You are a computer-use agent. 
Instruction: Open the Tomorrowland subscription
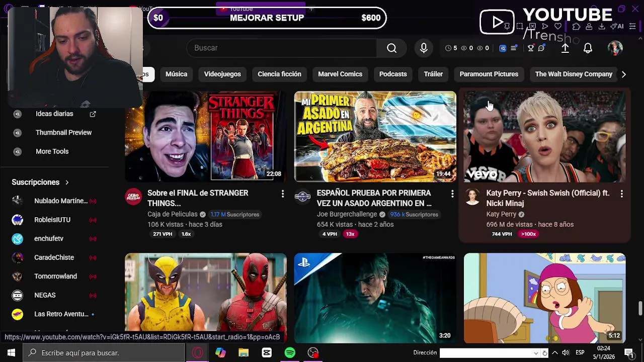54,276
